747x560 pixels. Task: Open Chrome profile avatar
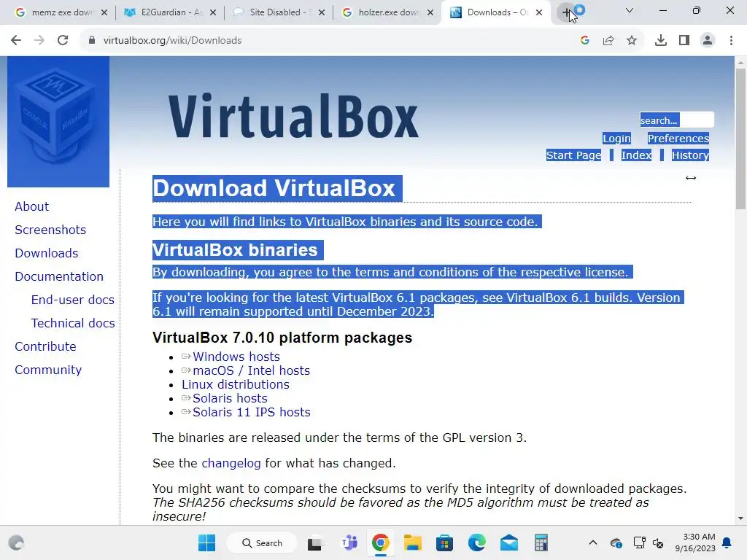[x=708, y=41]
